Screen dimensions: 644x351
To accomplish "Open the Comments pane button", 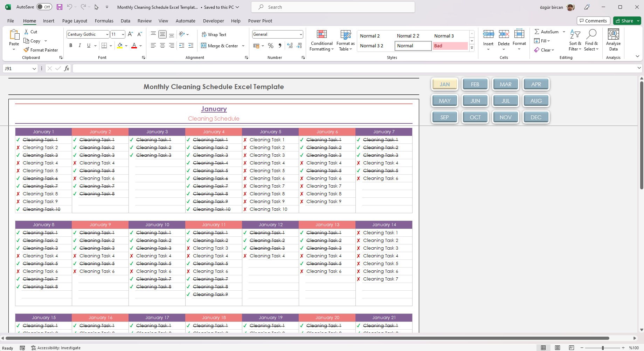I will (593, 21).
